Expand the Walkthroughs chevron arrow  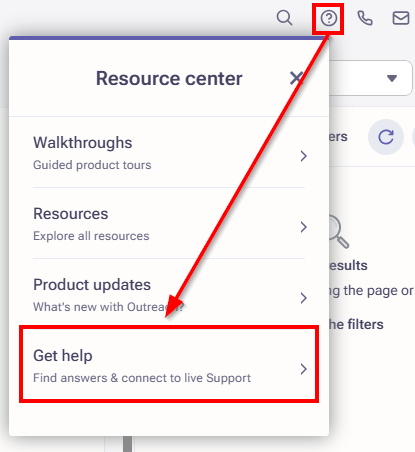coord(303,156)
